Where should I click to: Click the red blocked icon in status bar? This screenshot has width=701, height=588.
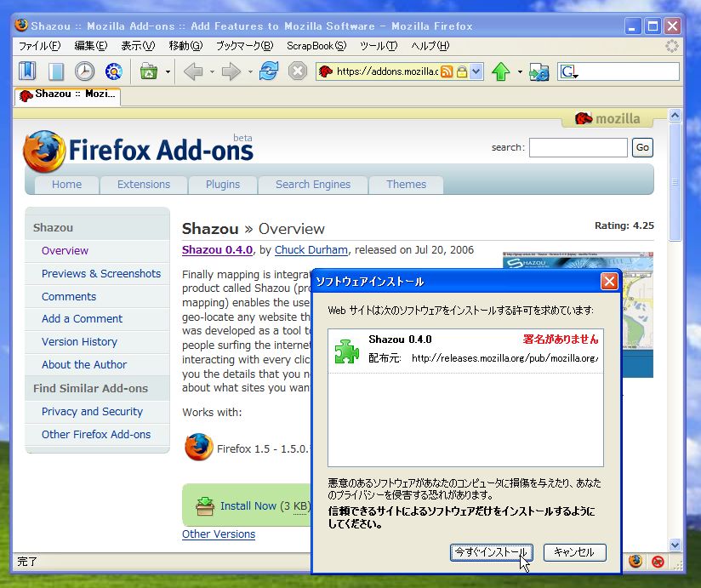coord(658,561)
